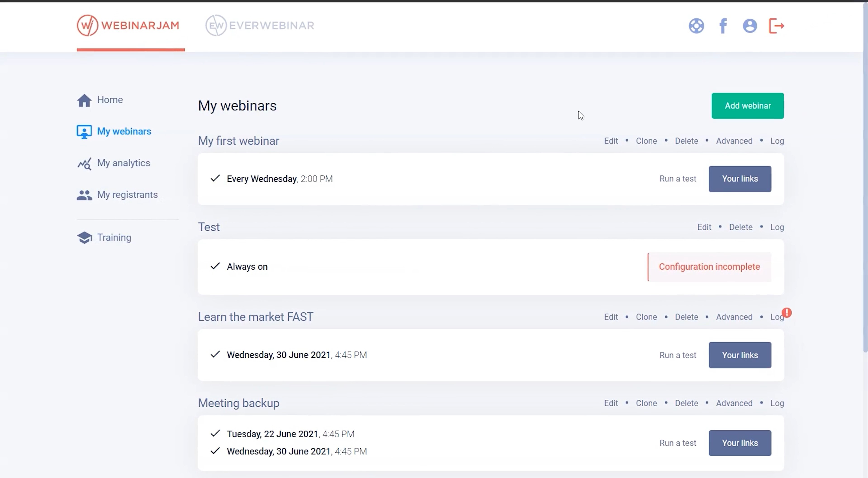Expand Advanced options for Learn the market FAST
The image size is (868, 478).
click(x=733, y=317)
